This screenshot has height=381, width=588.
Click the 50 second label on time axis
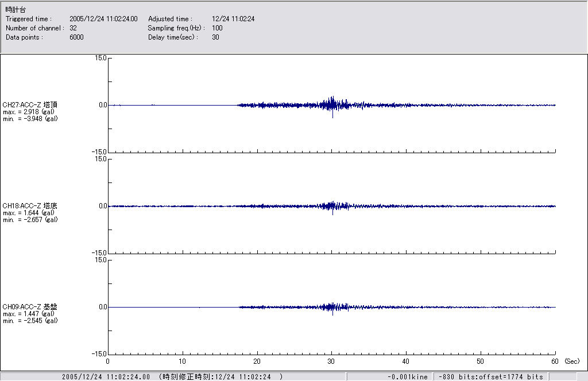point(481,361)
